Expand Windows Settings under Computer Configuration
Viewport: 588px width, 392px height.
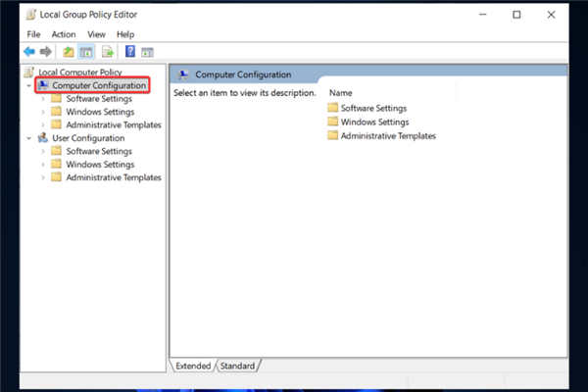43,112
